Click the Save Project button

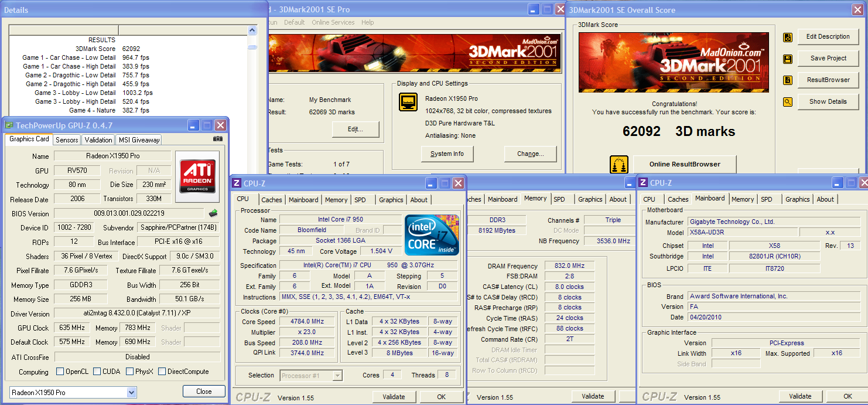[x=828, y=58]
